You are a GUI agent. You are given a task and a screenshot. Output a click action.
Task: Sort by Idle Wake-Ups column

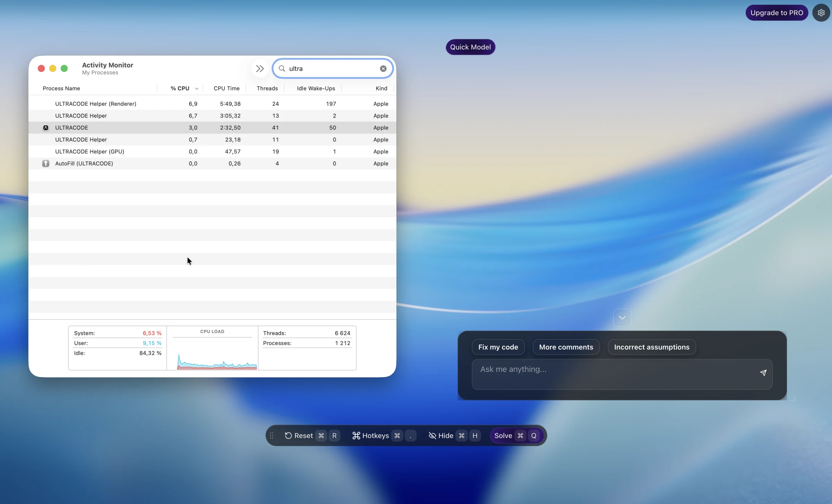tap(316, 88)
